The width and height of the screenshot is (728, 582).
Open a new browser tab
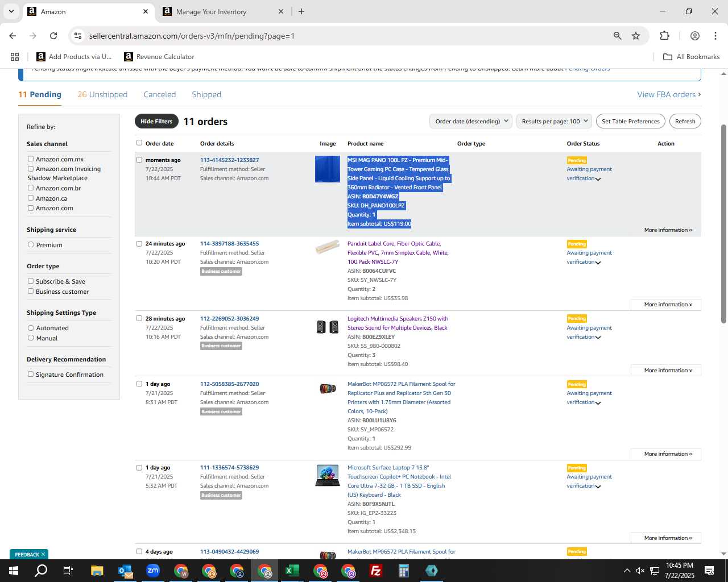coord(301,11)
